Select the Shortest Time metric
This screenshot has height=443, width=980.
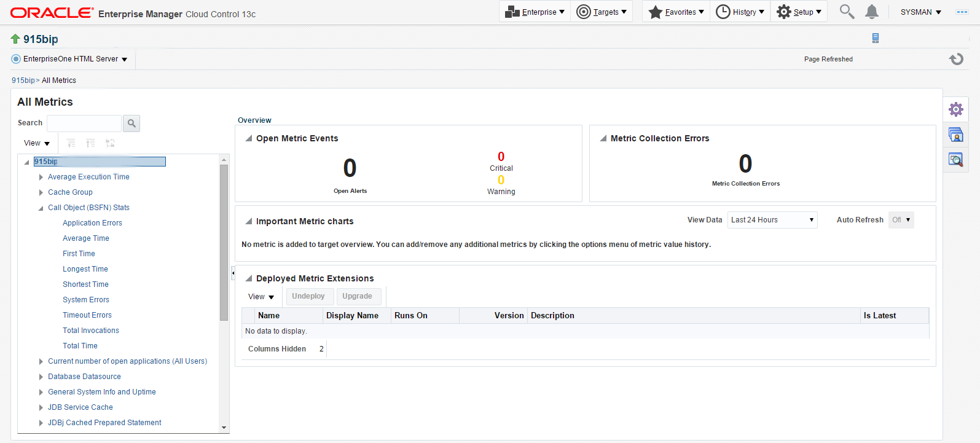(x=85, y=284)
